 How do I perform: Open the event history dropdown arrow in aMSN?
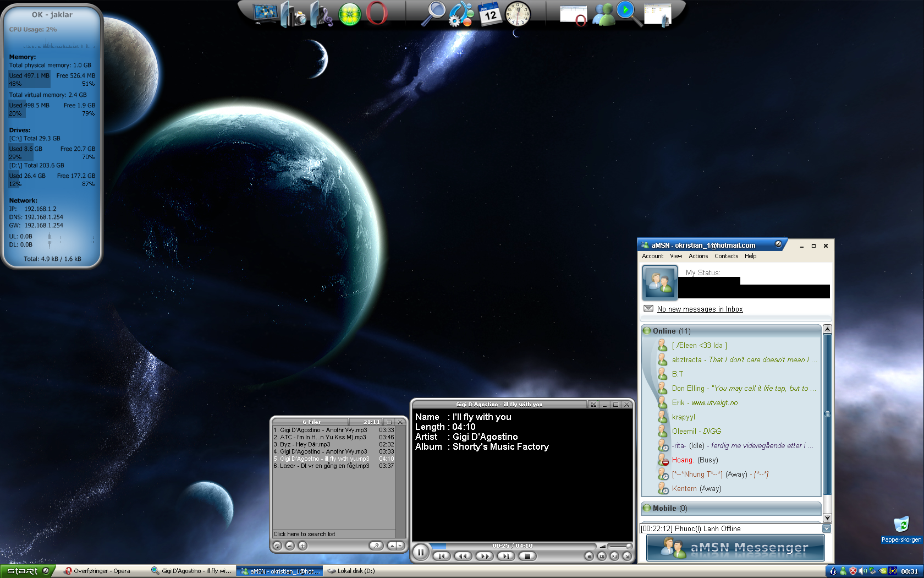click(x=827, y=528)
